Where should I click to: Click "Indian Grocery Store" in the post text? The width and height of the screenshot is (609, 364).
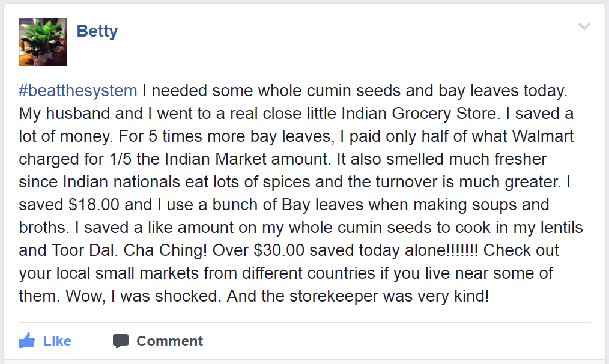pyautogui.click(x=434, y=114)
